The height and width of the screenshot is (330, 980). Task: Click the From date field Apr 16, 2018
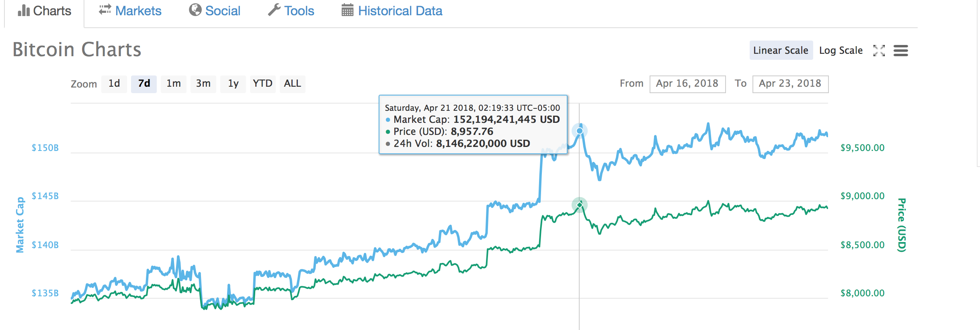pyautogui.click(x=688, y=84)
